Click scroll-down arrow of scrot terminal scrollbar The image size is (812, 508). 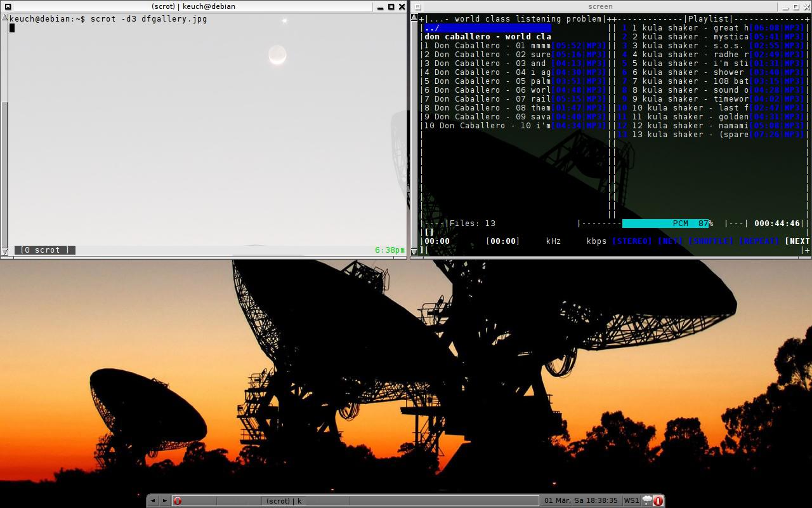click(x=4, y=252)
